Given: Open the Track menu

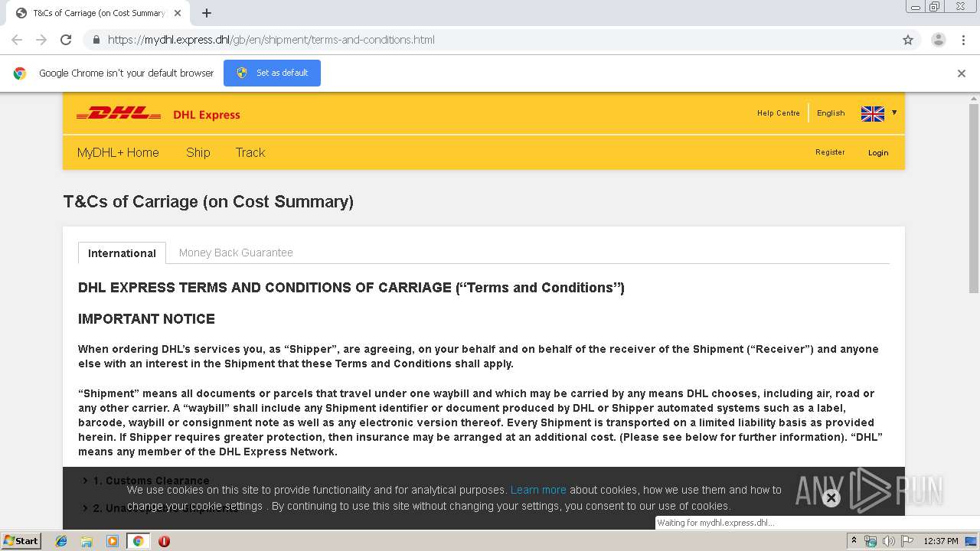Looking at the screenshot, I should coord(250,152).
